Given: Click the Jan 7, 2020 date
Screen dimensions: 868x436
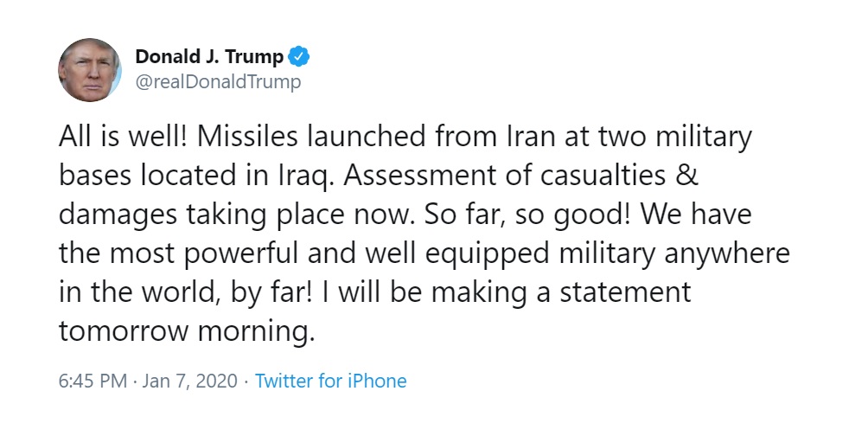Looking at the screenshot, I should pyautogui.click(x=190, y=381).
